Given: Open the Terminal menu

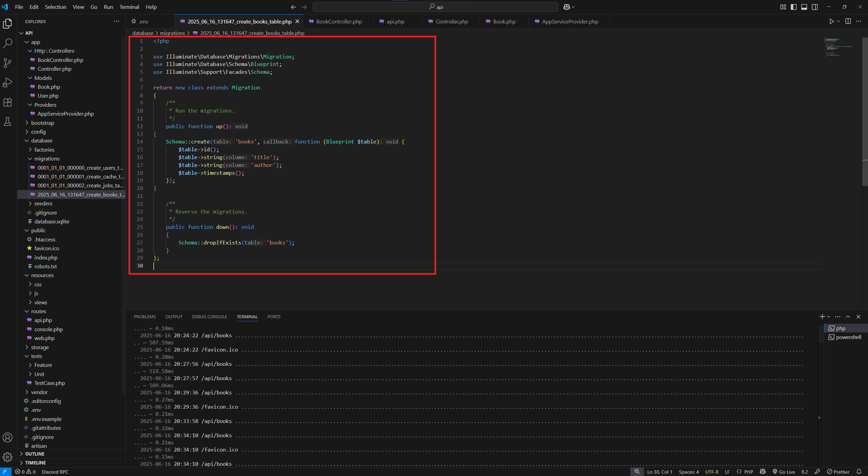Looking at the screenshot, I should coord(129,7).
